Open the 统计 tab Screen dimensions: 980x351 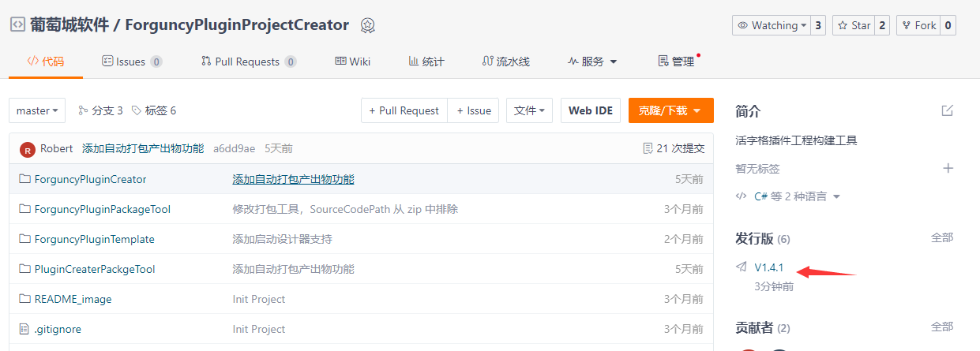(426, 62)
